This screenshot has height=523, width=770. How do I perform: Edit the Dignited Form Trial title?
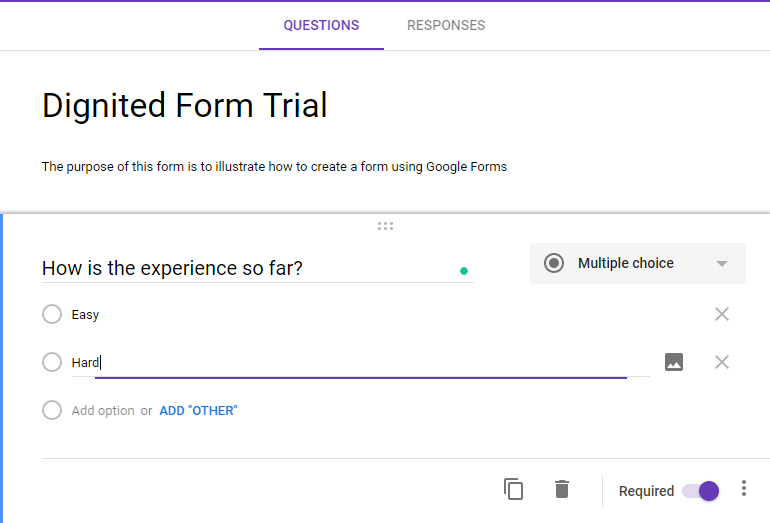(185, 106)
